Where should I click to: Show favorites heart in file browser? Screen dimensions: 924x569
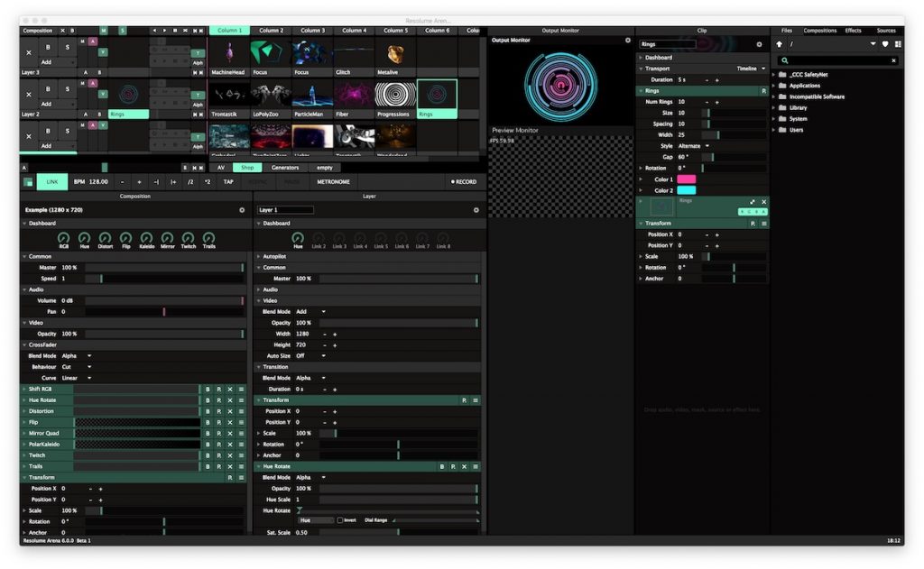[x=885, y=44]
